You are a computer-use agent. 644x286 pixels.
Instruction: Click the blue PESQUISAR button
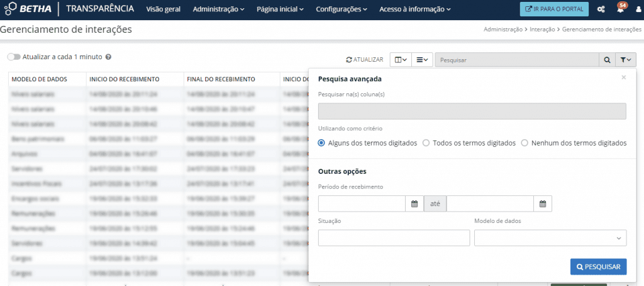point(598,266)
